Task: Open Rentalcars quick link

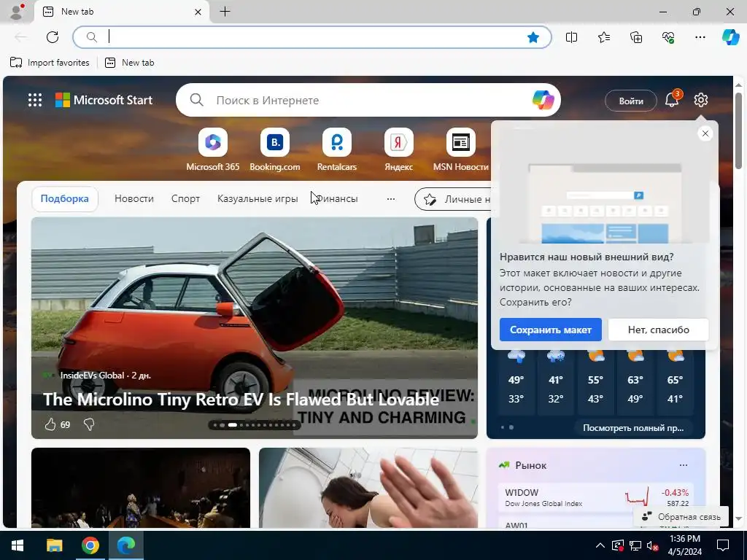Action: click(x=337, y=149)
